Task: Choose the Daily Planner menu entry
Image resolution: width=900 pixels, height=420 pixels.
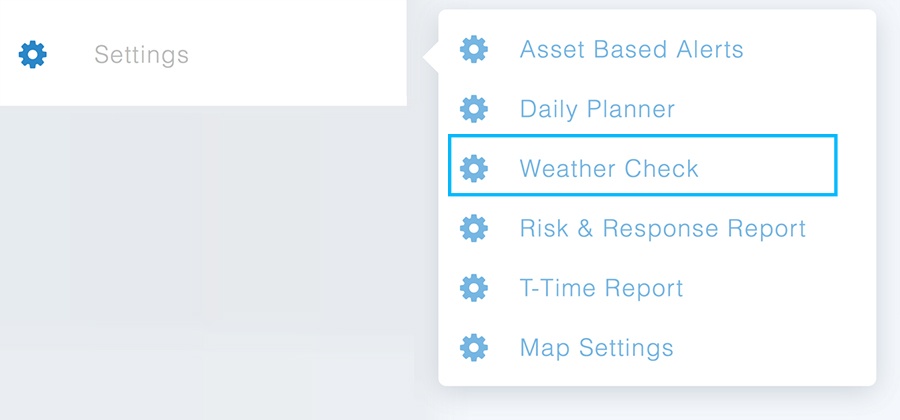Action: click(x=598, y=109)
